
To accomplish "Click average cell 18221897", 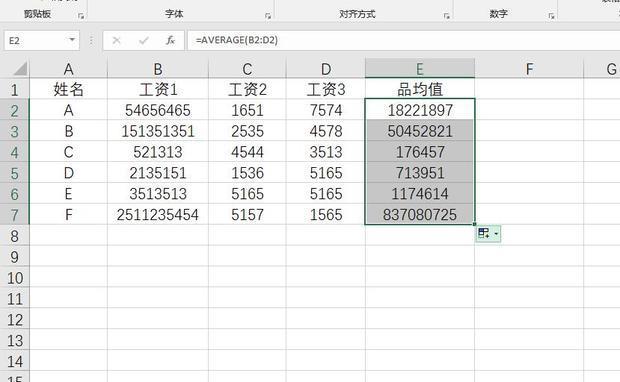I will point(420,110).
